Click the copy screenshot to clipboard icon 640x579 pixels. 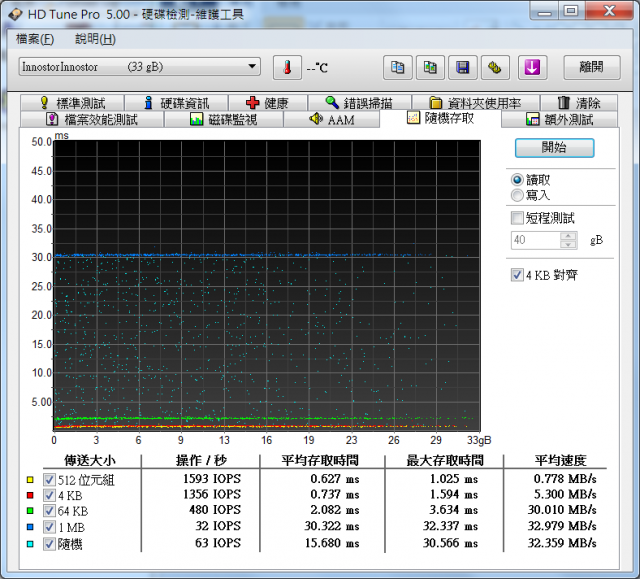pos(430,67)
